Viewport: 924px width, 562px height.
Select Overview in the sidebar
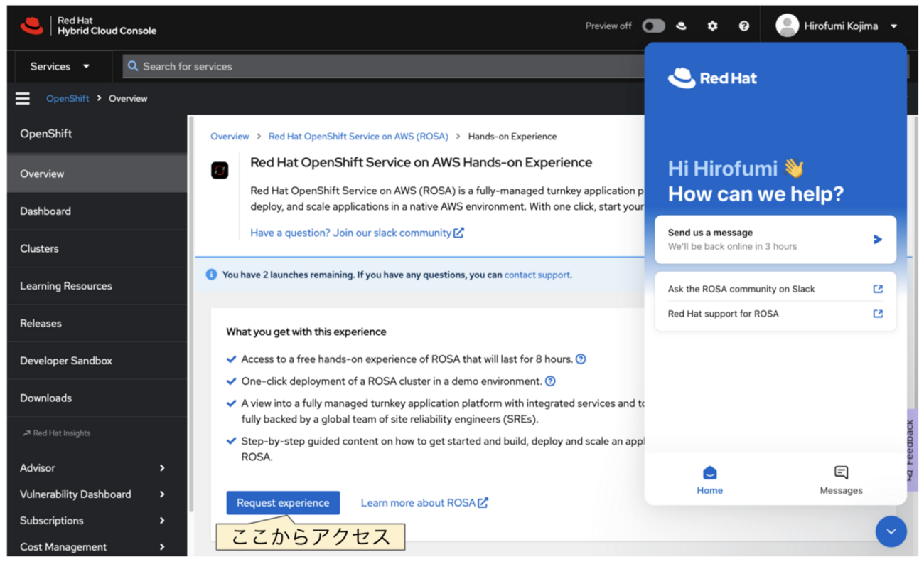[x=97, y=174]
